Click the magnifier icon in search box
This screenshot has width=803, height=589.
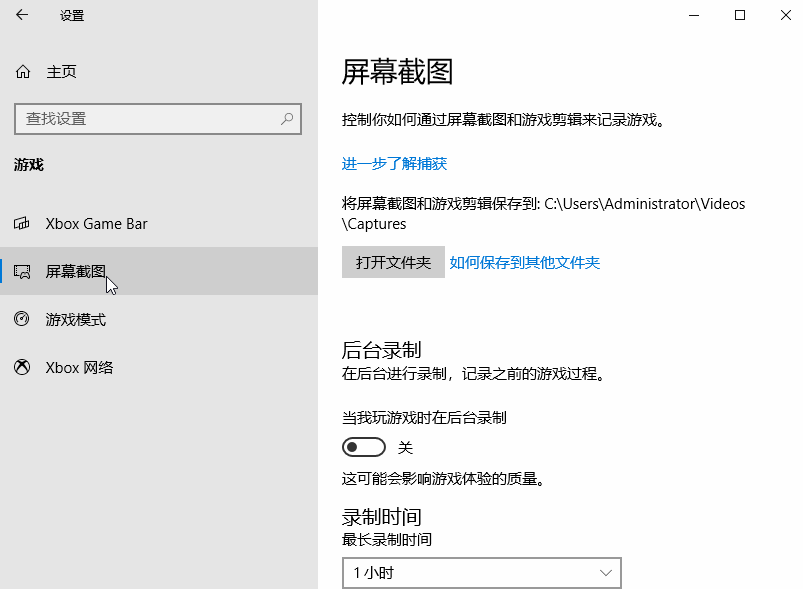(288, 118)
